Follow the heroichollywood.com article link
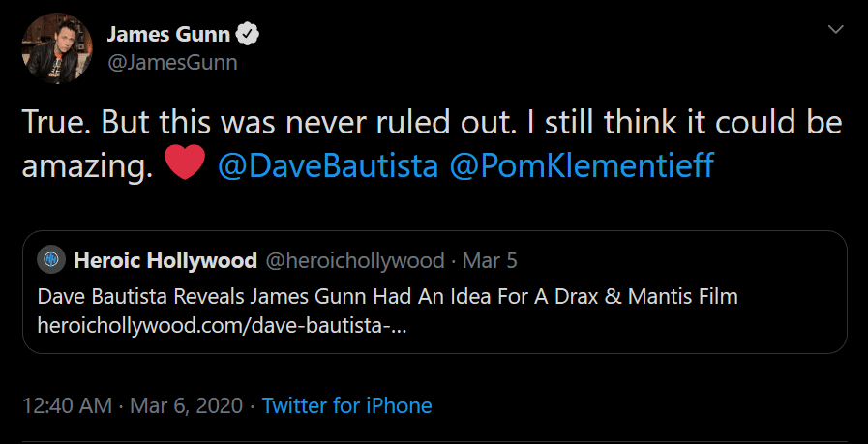The height and width of the screenshot is (444, 868). click(x=222, y=325)
